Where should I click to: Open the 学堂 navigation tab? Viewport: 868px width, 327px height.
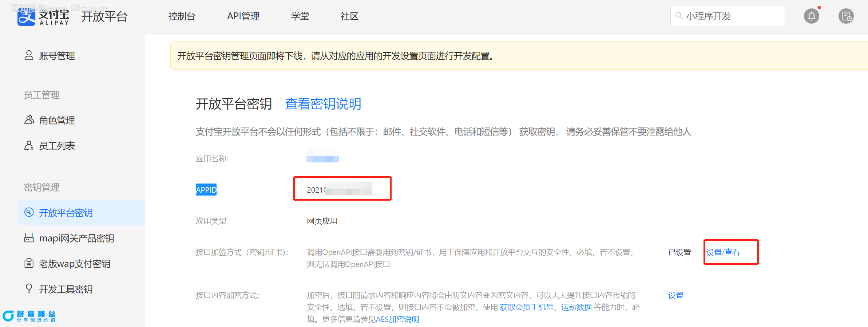click(x=300, y=16)
